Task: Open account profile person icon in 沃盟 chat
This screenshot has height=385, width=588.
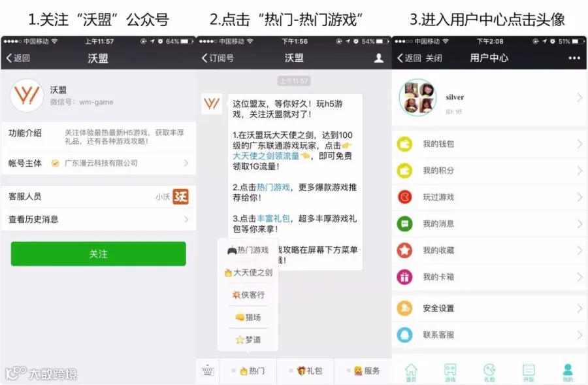Action: 379,58
